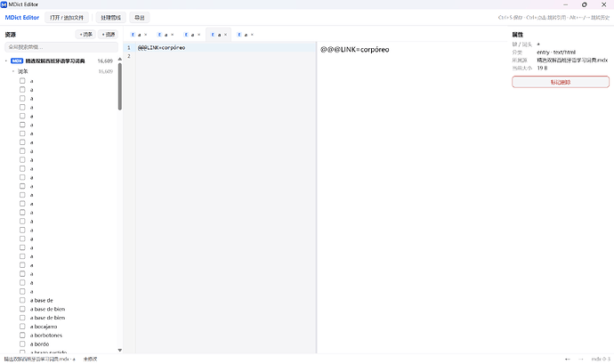Open the 'a base de' entry
Viewport: 614px width, 364px height.
42,301
